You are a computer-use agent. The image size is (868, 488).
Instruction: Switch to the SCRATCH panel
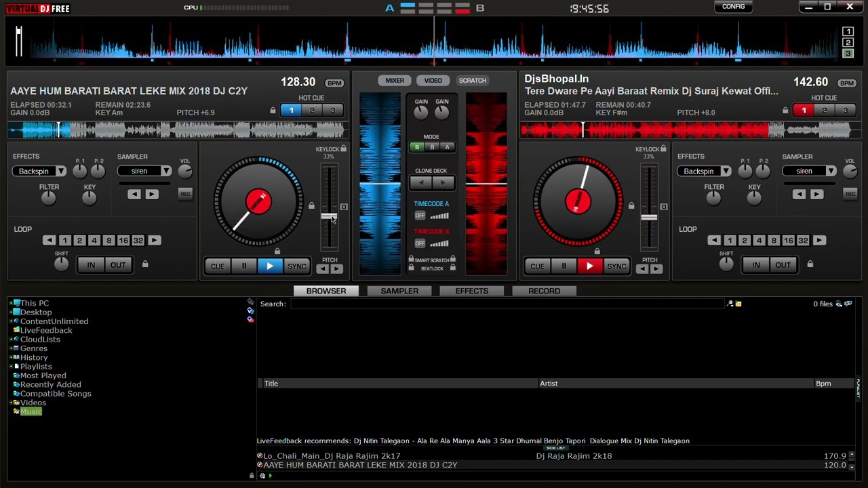tap(473, 81)
